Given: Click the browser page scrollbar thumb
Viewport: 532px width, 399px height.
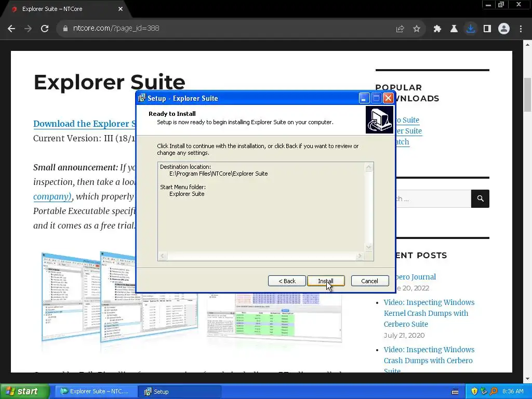Looking at the screenshot, I should (527, 95).
